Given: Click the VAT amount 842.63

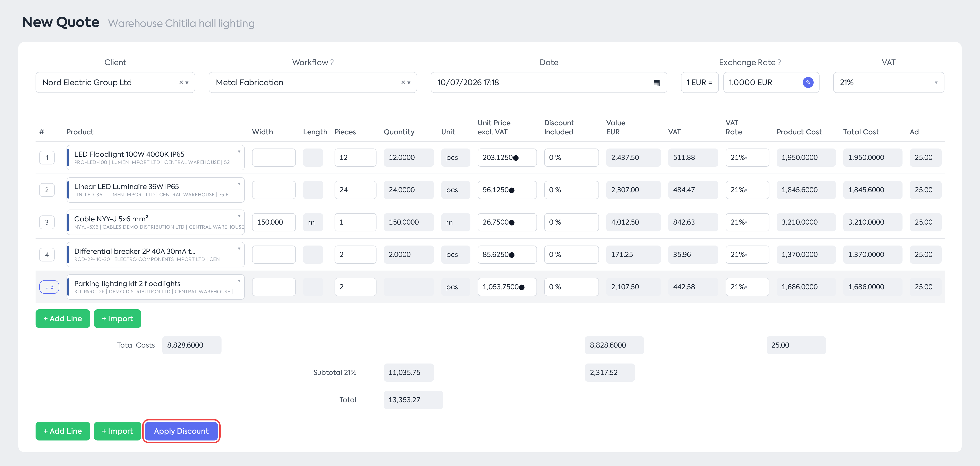Looking at the screenshot, I should [x=693, y=222].
